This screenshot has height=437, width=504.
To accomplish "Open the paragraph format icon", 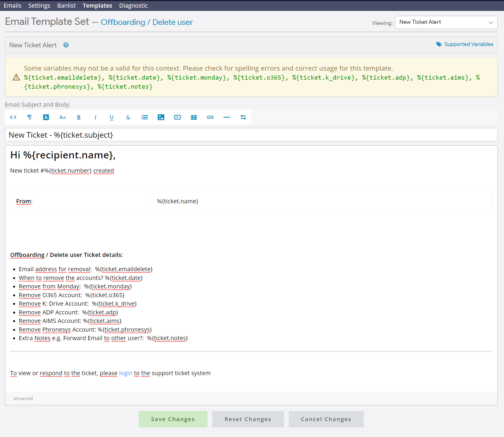I will [x=30, y=117].
